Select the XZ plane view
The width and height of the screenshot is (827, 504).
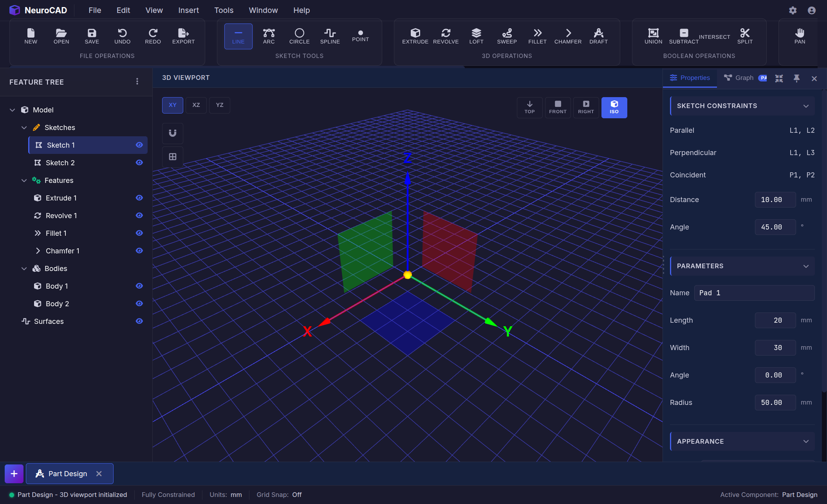tap(196, 105)
